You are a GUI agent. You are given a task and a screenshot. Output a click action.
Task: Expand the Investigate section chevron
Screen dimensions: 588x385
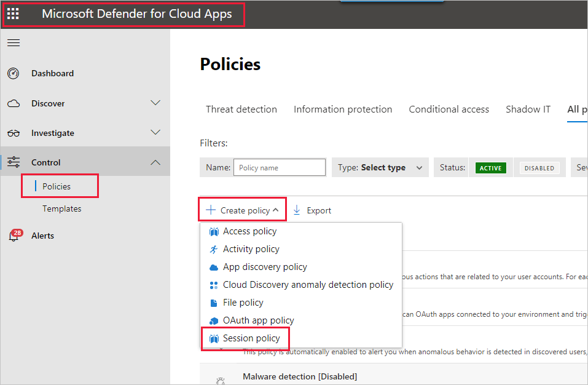pyautogui.click(x=155, y=132)
